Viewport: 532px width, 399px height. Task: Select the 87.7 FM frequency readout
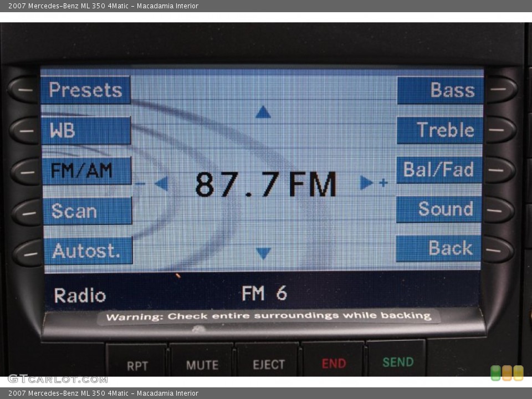[265, 184]
